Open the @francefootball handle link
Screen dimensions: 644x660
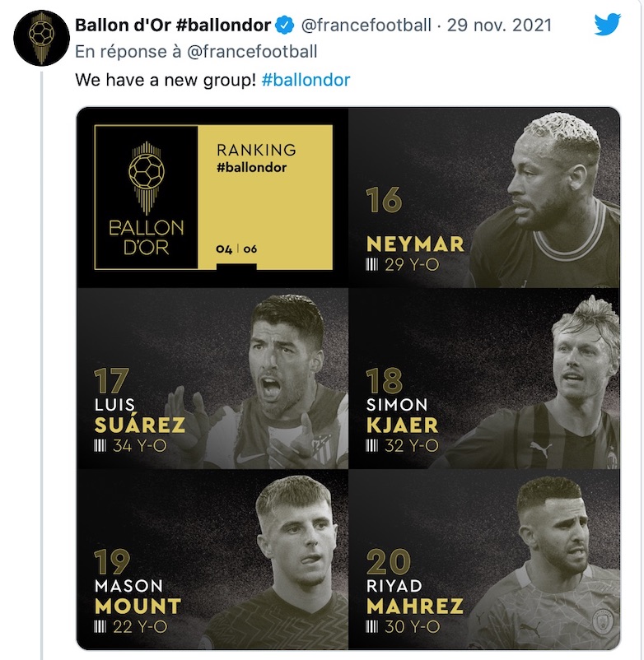click(x=366, y=26)
